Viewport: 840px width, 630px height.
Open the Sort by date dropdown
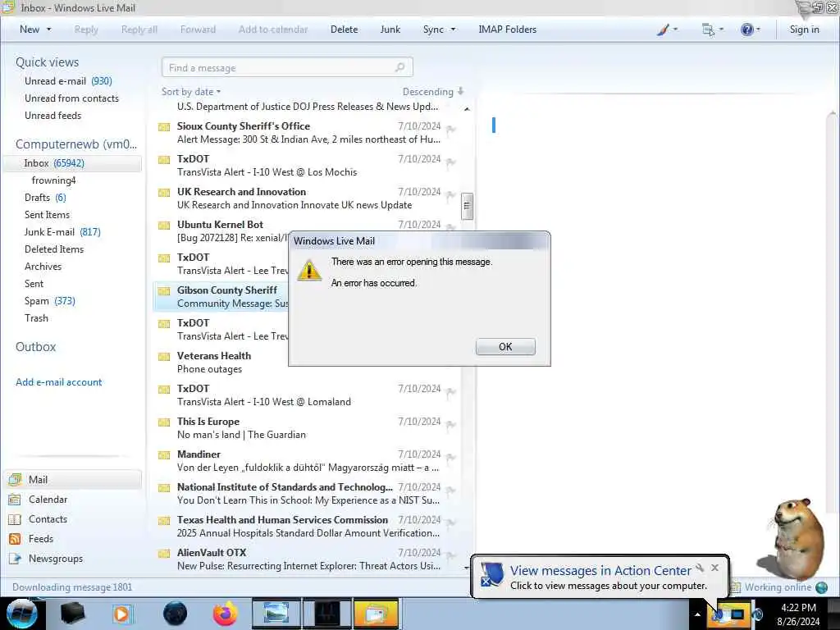point(190,92)
